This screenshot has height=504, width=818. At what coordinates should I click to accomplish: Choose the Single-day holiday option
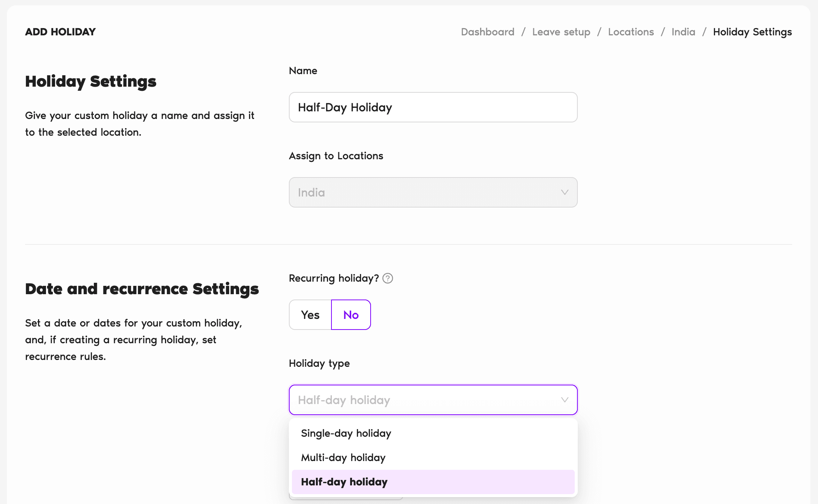[346, 433]
